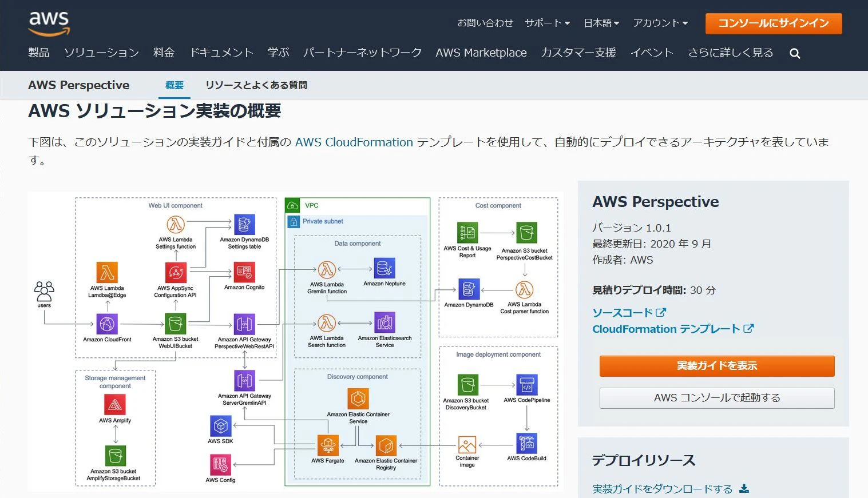
Task: Open the CloudFormation テンプレート link
Action: (x=673, y=329)
